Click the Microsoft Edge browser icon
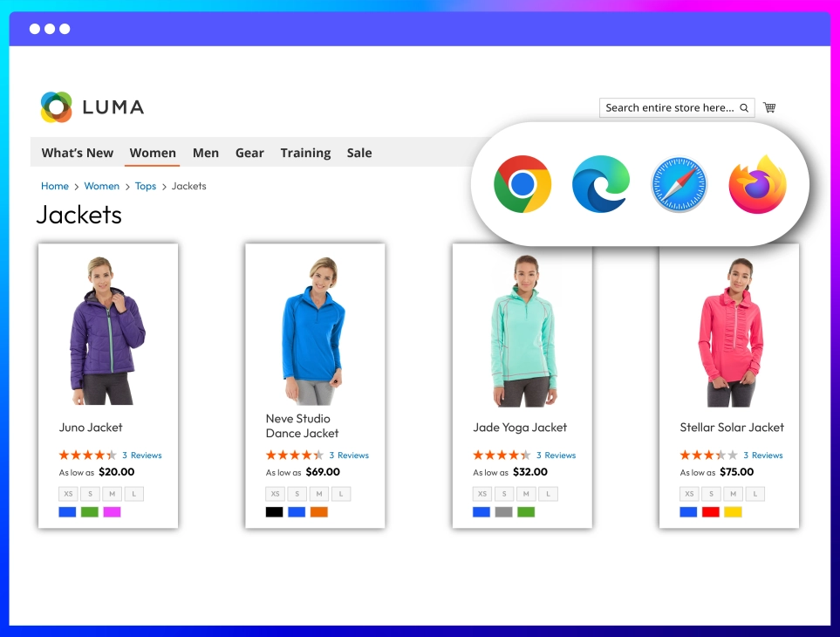Image resolution: width=840 pixels, height=637 pixels. [x=600, y=184]
